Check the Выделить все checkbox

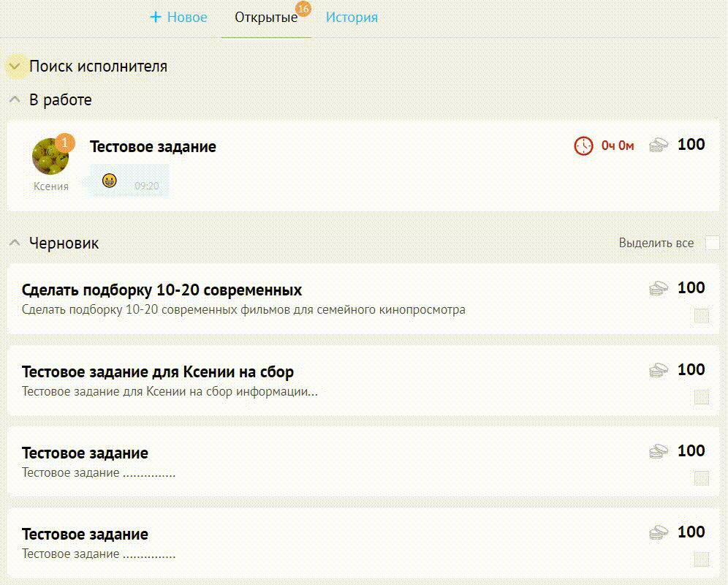713,243
